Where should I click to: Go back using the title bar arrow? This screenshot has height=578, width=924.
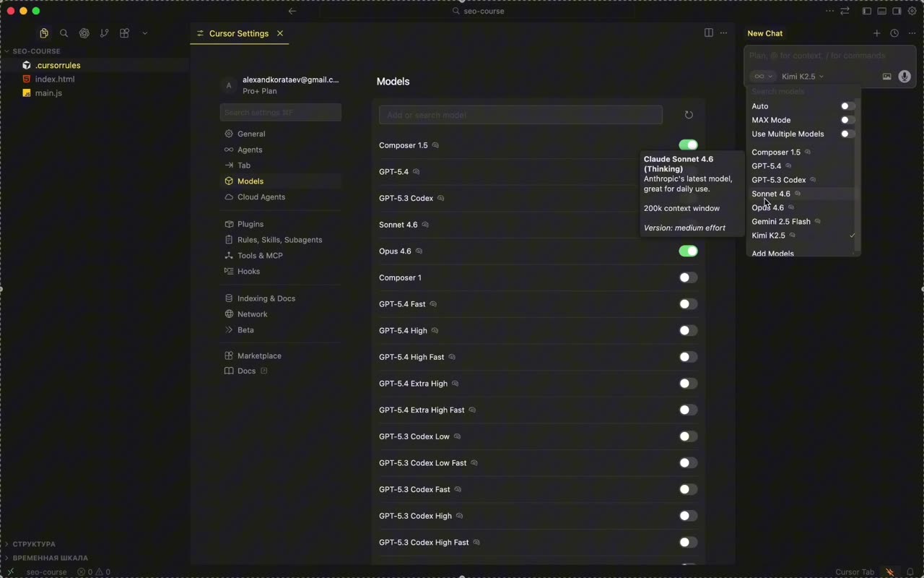(292, 11)
